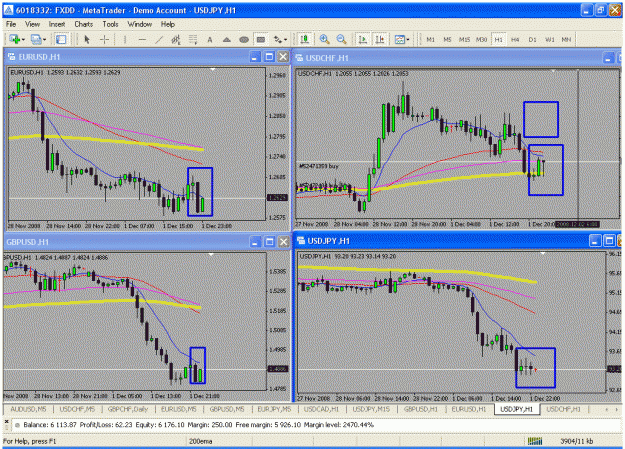Switch to USDCAD,H1 chart tab

(x=321, y=409)
